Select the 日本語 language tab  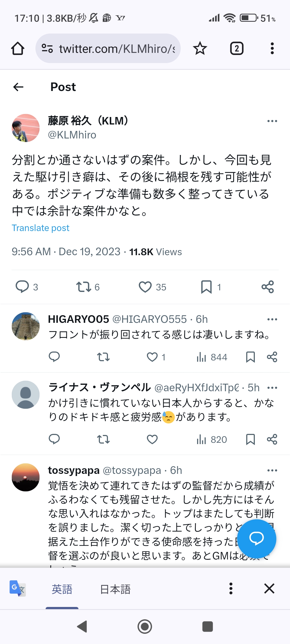(x=115, y=589)
